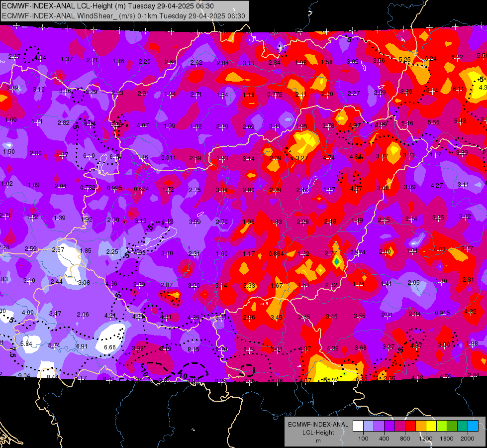Click the wind shear value 5.55
This screenshot has width=487, height=448.
click(x=434, y=122)
